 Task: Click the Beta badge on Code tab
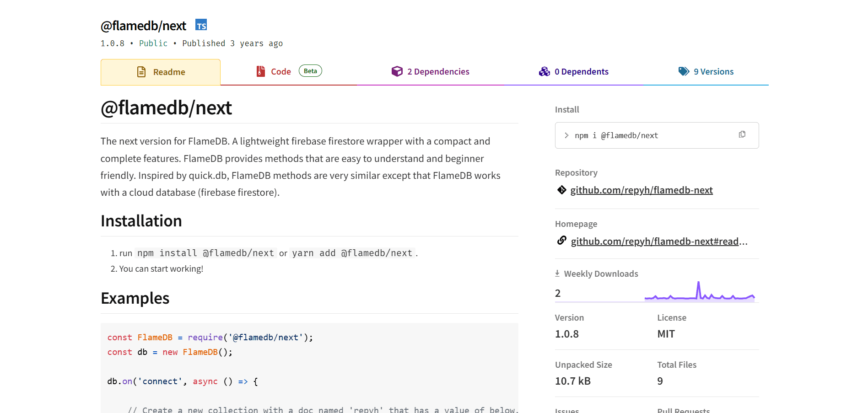pos(310,71)
